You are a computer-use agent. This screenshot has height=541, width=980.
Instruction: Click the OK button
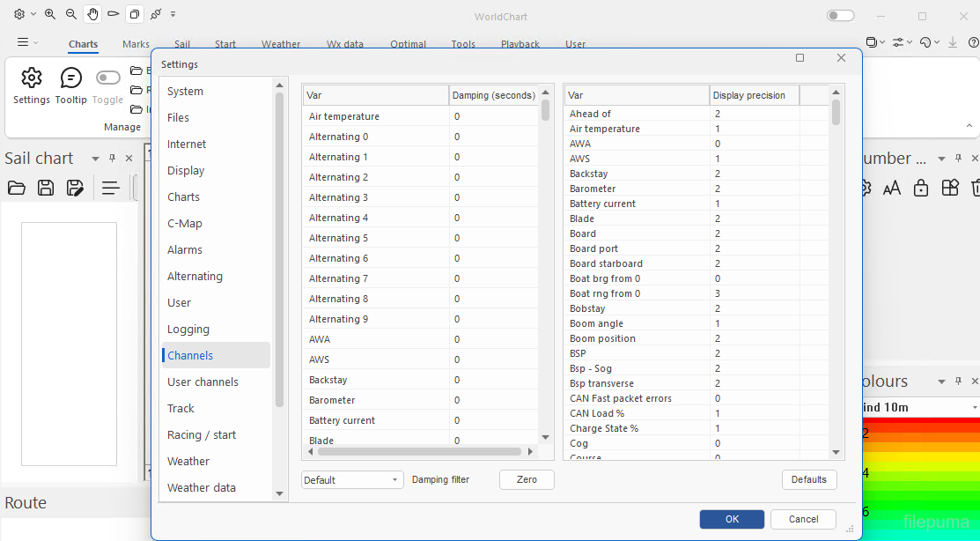[732, 519]
